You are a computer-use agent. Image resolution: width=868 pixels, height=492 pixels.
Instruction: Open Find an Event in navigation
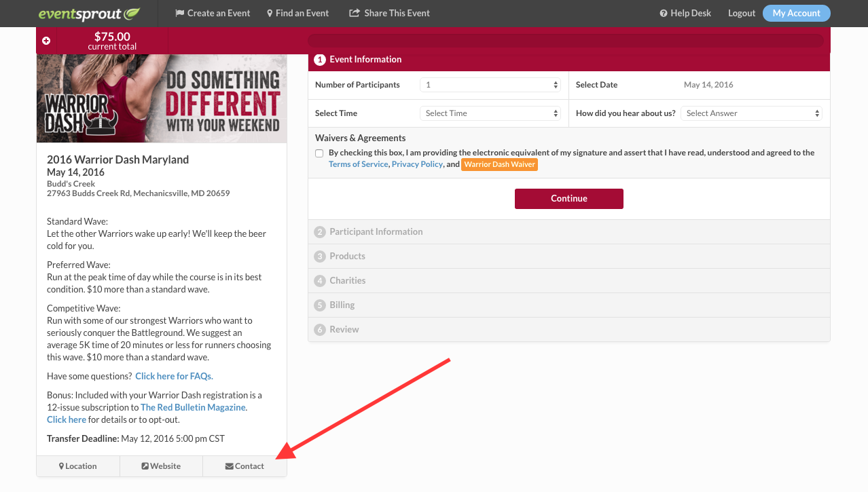click(x=297, y=13)
